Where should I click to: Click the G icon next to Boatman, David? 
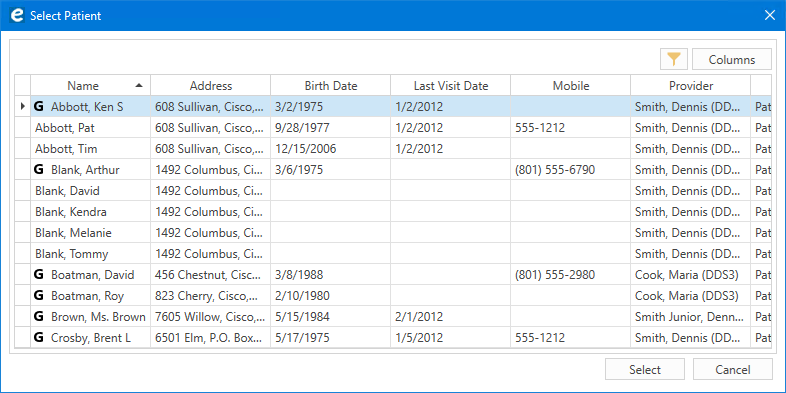point(39,275)
